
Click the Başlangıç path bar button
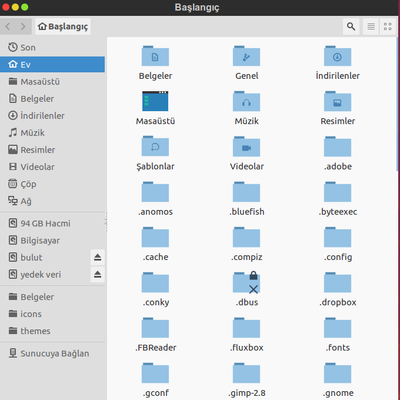(x=63, y=26)
